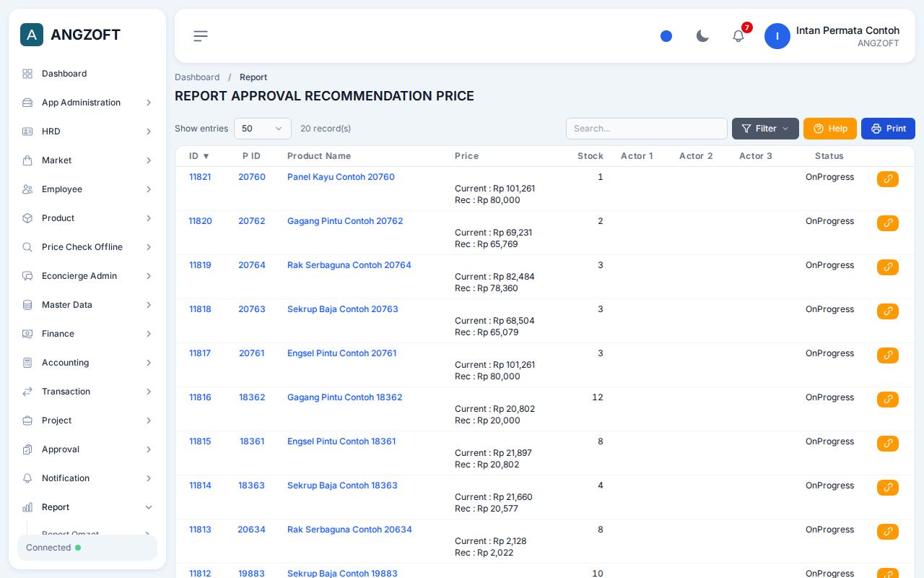The width and height of the screenshot is (924, 578).
Task: Open ID link 11820
Action: click(200, 221)
